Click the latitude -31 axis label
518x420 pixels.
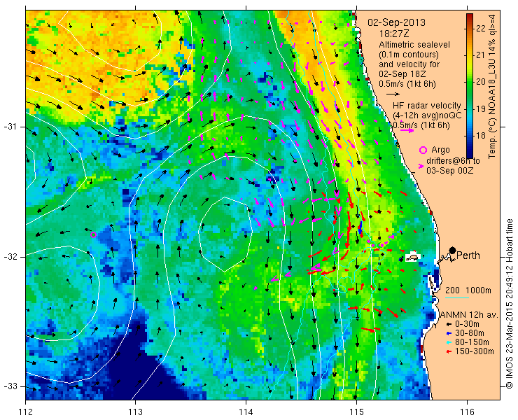pyautogui.click(x=10, y=127)
